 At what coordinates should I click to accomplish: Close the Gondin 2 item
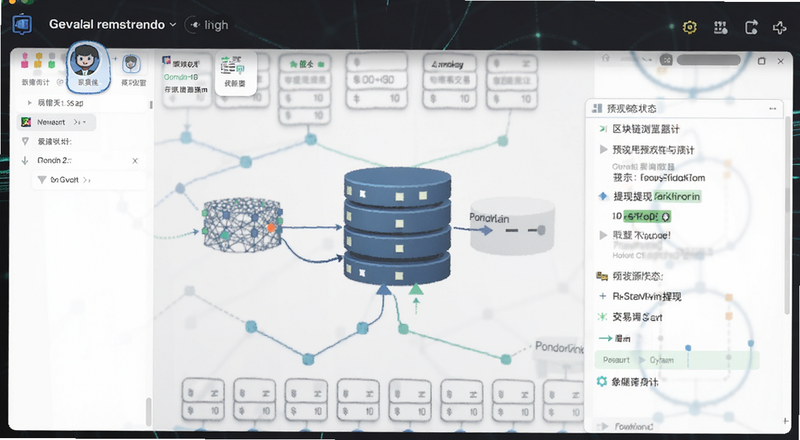tap(135, 161)
